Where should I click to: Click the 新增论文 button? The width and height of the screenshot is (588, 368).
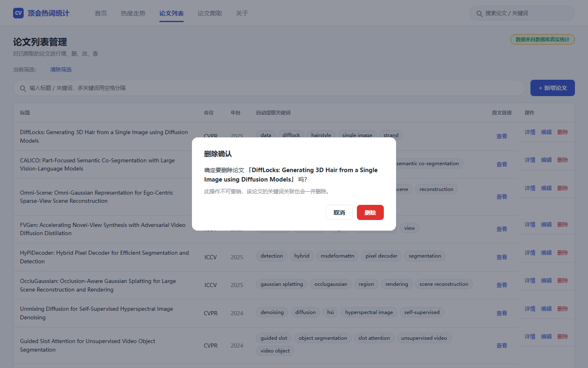552,88
